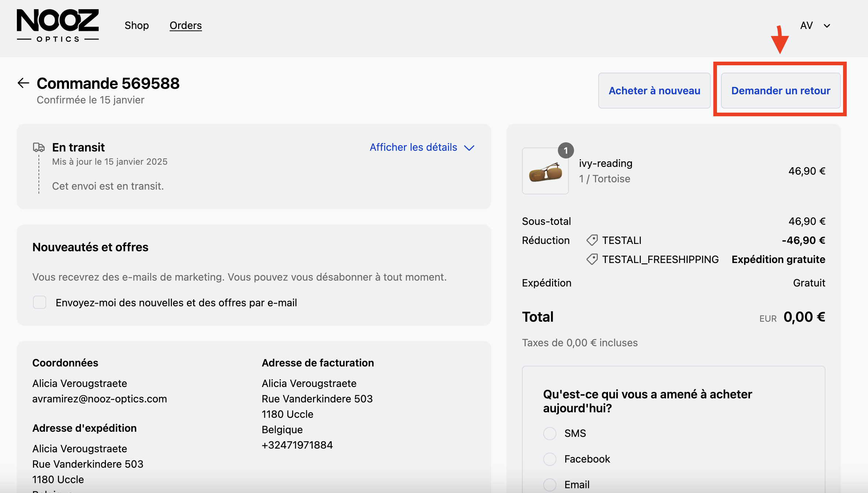Click the quantity badge on product thumbnail
The image size is (868, 493).
(566, 150)
